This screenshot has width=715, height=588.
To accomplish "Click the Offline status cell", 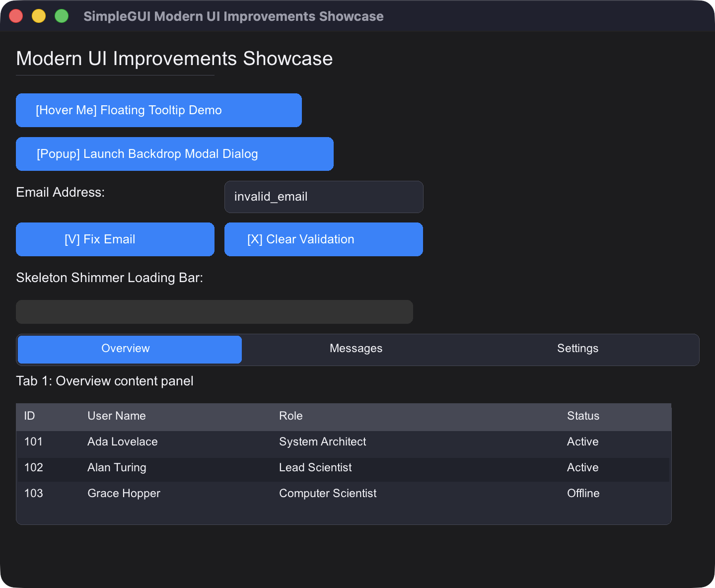I will click(583, 494).
